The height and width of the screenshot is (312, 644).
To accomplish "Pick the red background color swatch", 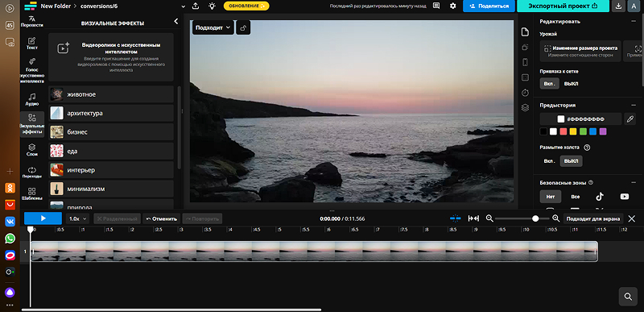I will pyautogui.click(x=563, y=132).
